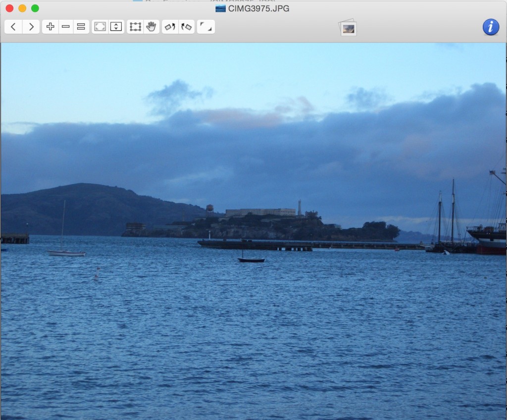507x420 pixels.
Task: Toggle fit image on screen
Action: (100, 27)
